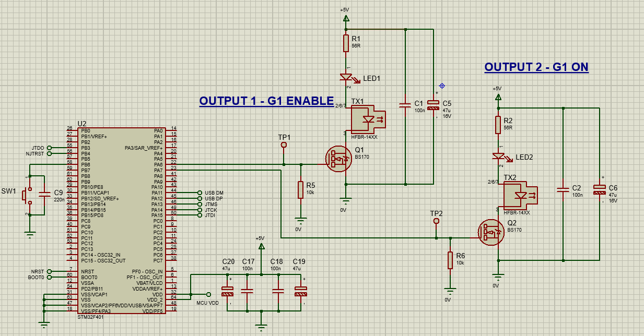Select the BOOT0 net terminal

click(x=49, y=277)
